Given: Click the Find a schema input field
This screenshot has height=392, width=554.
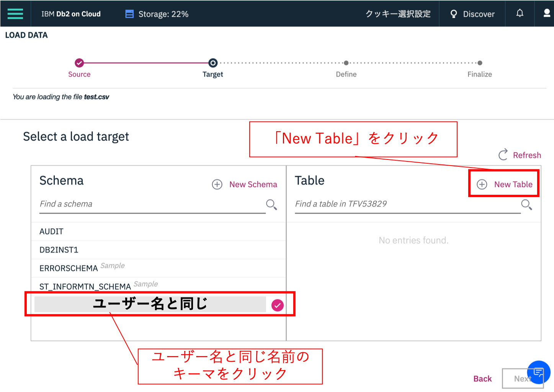Looking at the screenshot, I should [115, 204].
